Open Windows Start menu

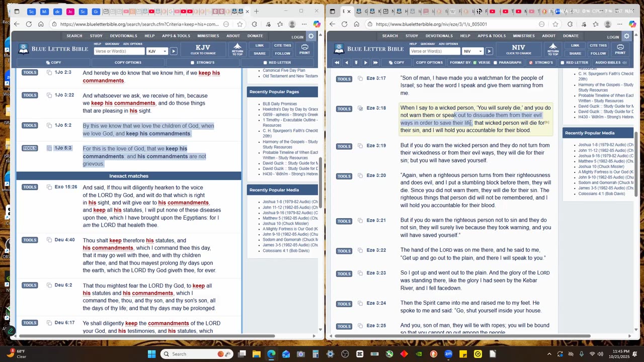pyautogui.click(x=151, y=354)
